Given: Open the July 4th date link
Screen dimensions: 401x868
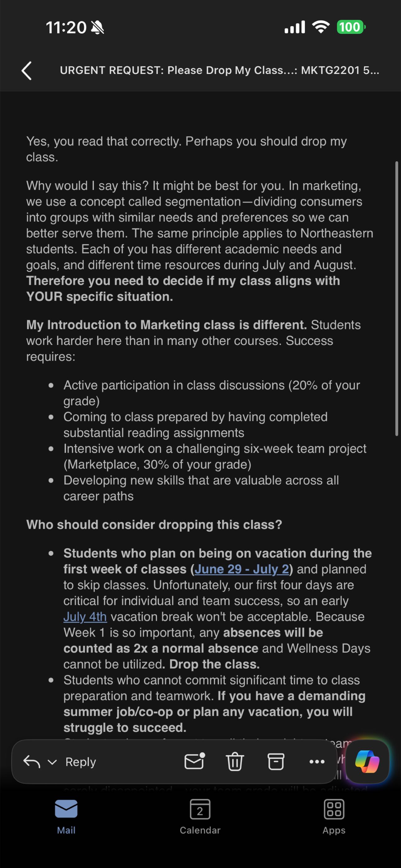Looking at the screenshot, I should 85,616.
